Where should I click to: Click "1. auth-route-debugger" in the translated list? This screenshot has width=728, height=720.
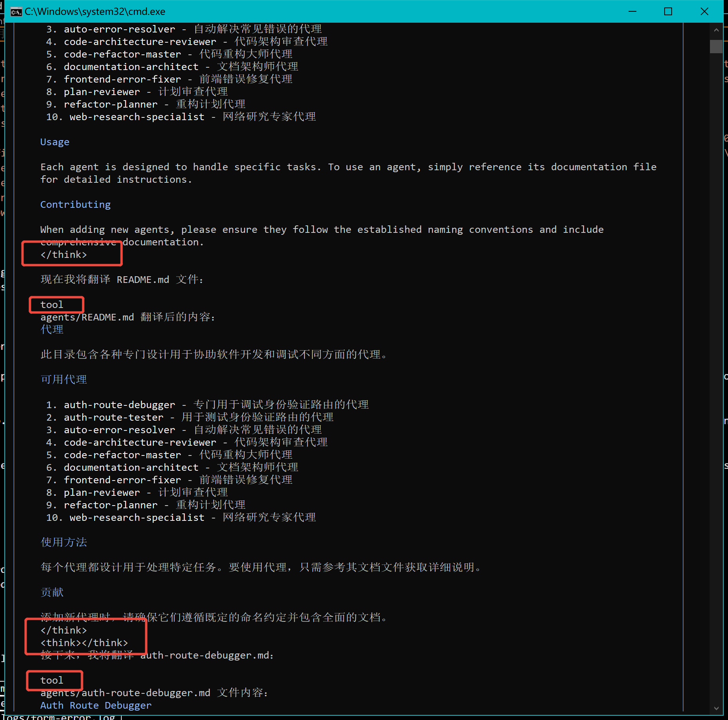coord(111,405)
